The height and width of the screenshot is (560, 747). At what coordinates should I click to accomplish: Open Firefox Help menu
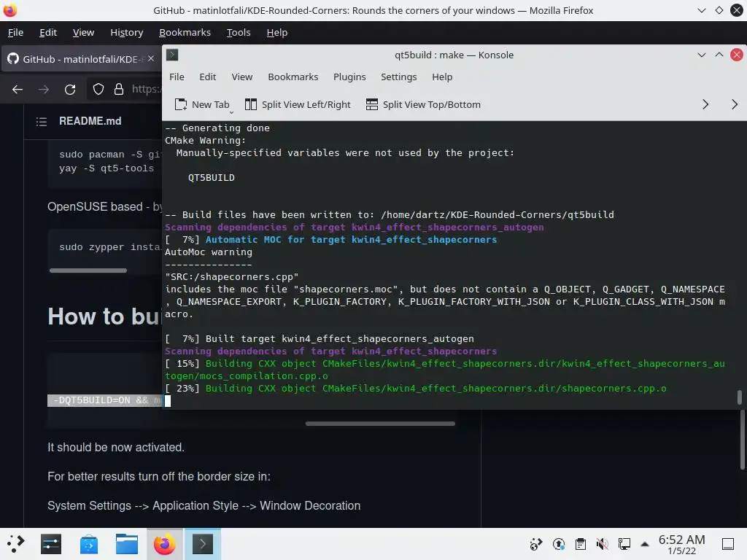tap(276, 32)
